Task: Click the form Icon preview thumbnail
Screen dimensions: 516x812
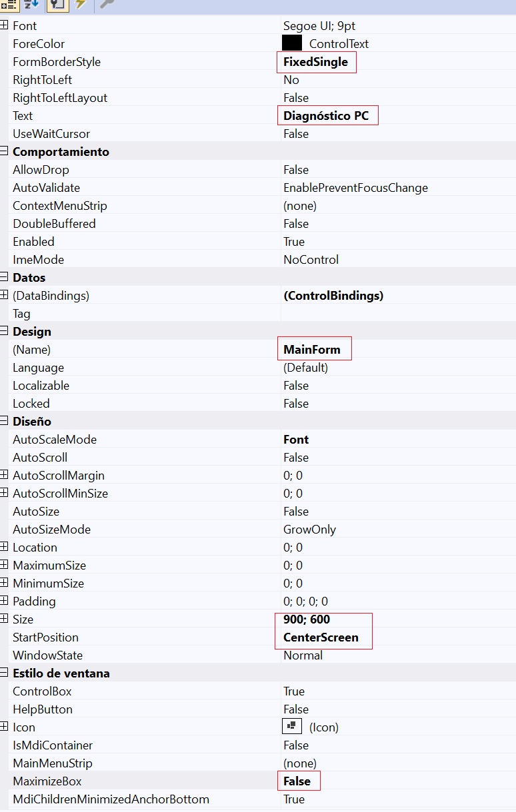Action: coord(292,727)
